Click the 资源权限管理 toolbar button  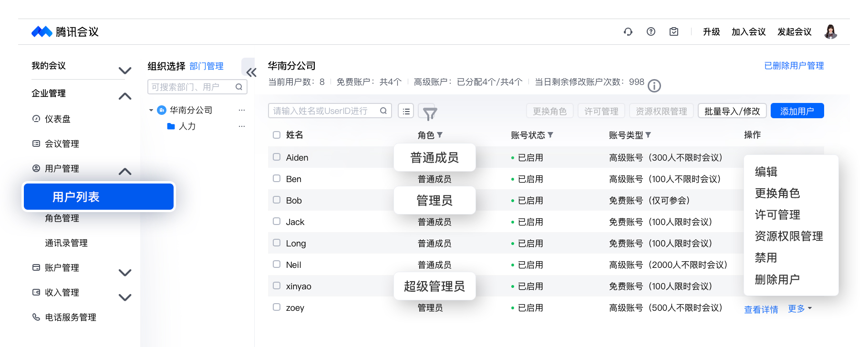tap(661, 111)
